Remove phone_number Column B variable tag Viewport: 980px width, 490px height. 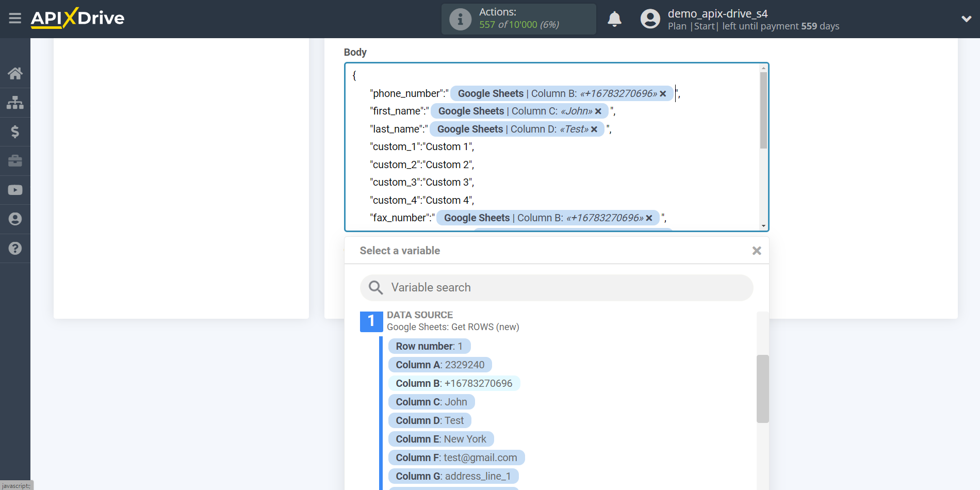tap(663, 94)
